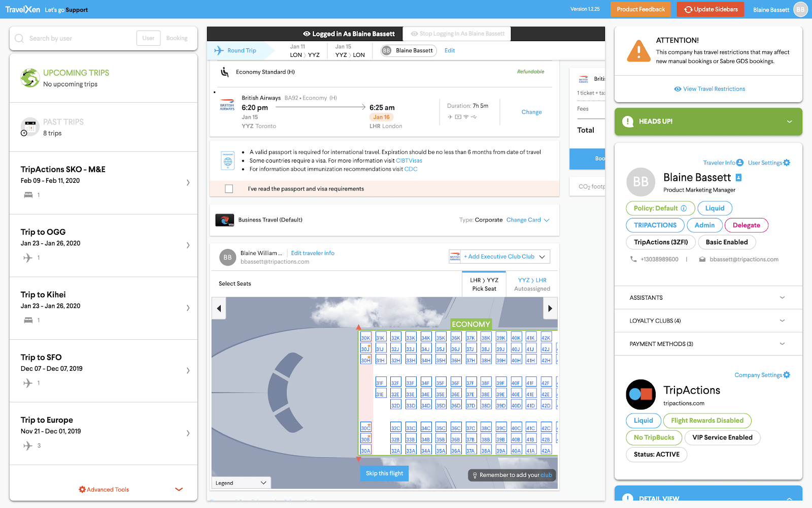
Task: Switch to YYZ-LHR Autoassigned tab
Action: pyautogui.click(x=532, y=284)
